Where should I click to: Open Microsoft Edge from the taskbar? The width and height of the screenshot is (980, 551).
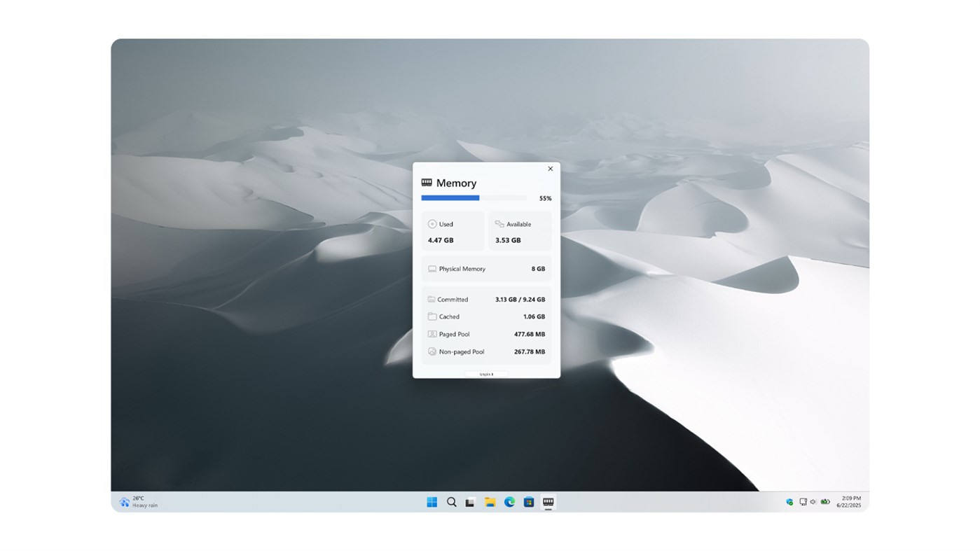(x=509, y=502)
